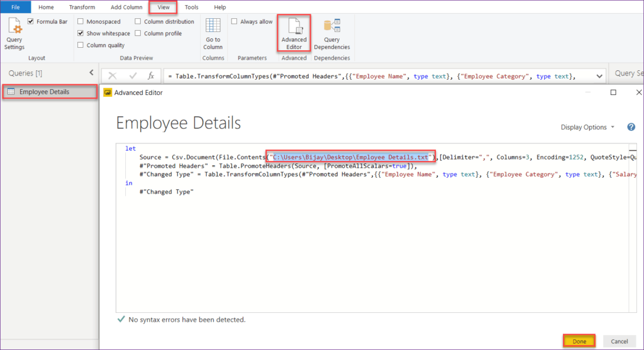Toggle the Formula Bar checkbox

point(31,21)
